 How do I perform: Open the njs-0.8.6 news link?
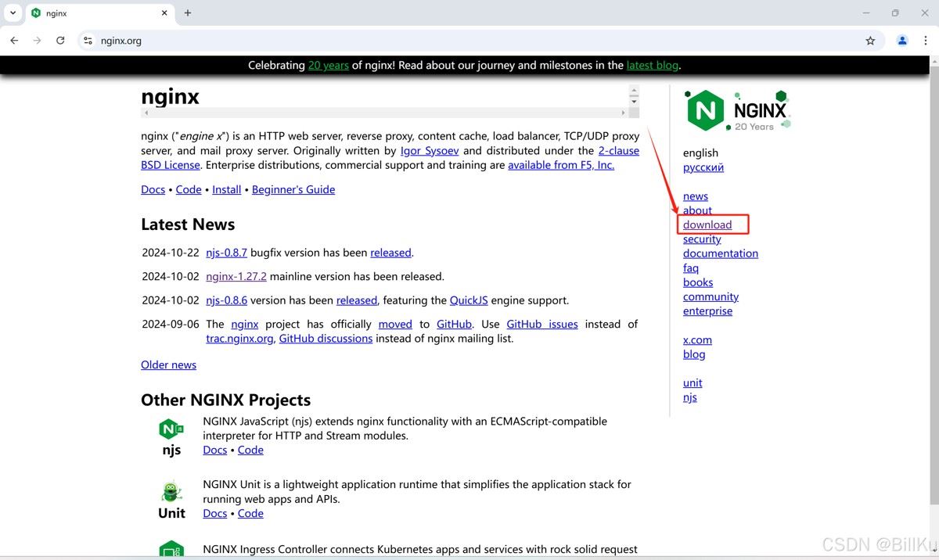click(226, 300)
